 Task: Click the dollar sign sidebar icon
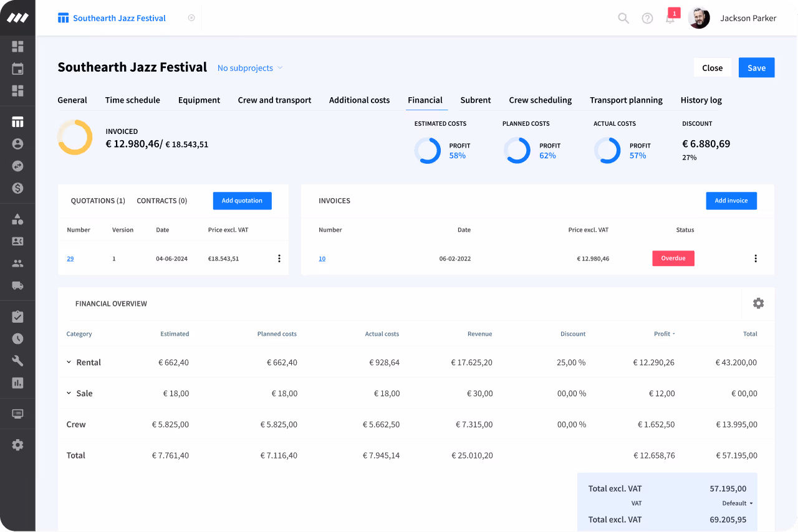point(17,188)
